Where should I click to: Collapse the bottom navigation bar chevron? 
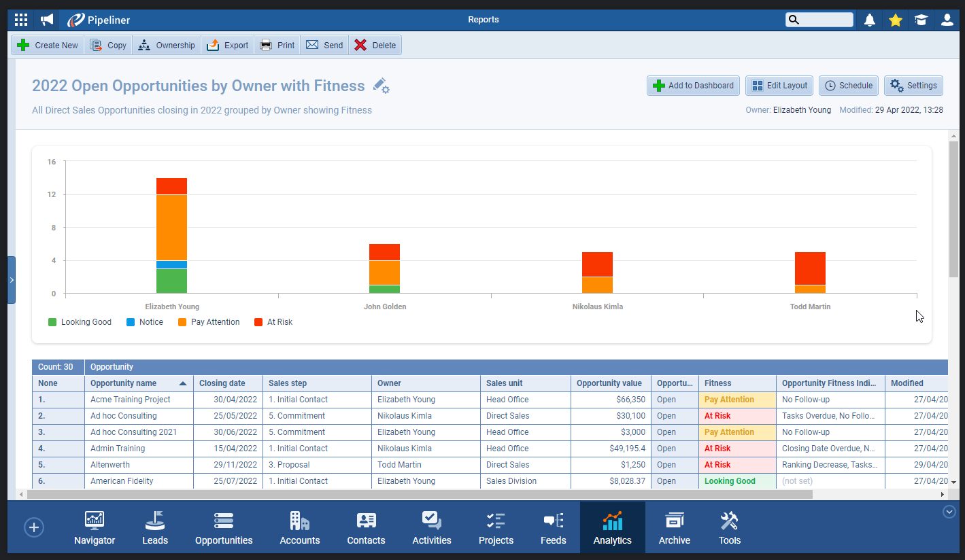click(x=949, y=512)
